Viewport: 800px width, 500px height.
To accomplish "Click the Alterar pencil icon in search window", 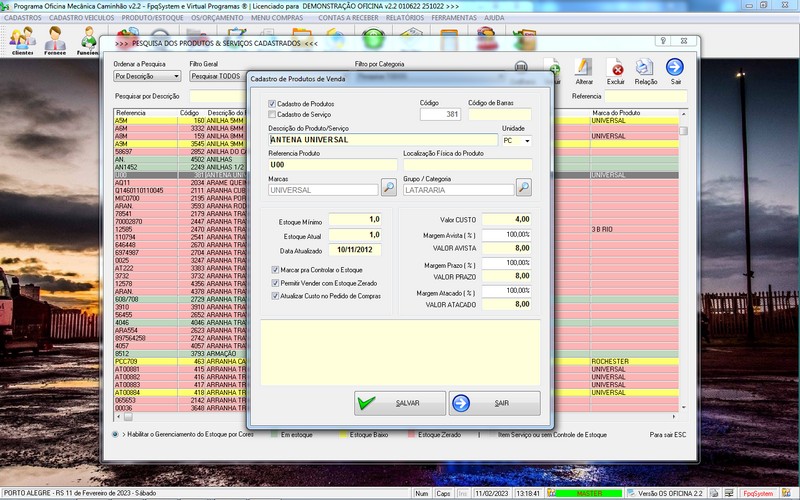I will tap(584, 71).
